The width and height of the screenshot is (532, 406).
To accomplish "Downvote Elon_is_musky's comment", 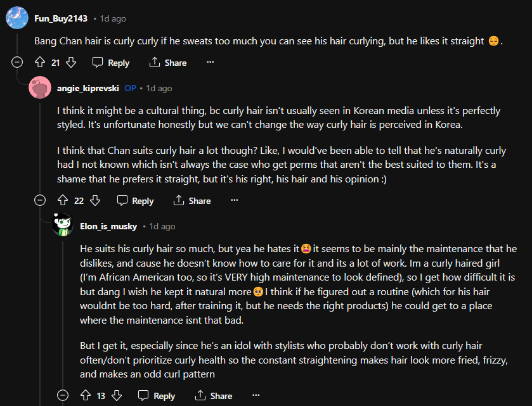I will (x=117, y=396).
